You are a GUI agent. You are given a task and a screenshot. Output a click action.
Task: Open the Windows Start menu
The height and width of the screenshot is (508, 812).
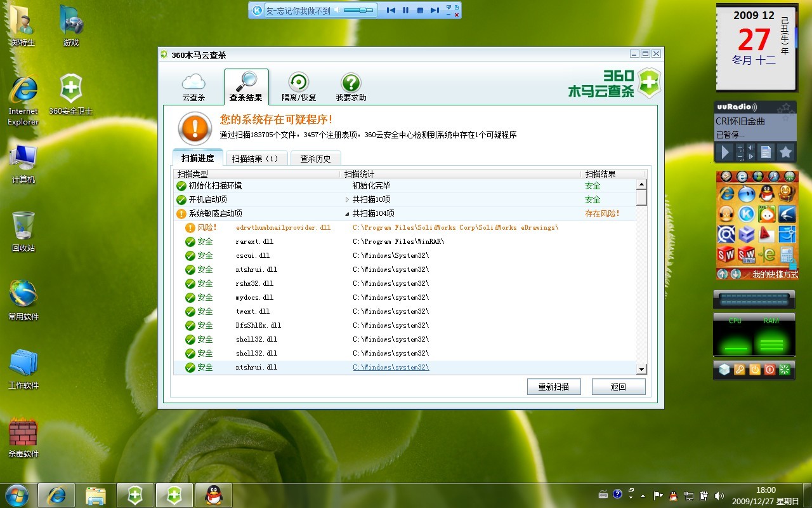pyautogui.click(x=16, y=495)
